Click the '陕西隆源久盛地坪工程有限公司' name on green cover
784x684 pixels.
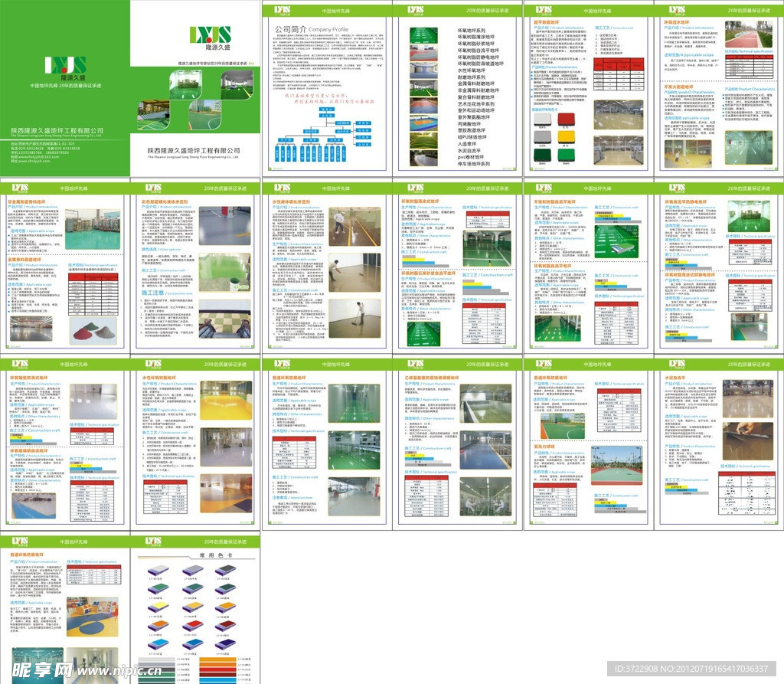pyautogui.click(x=57, y=130)
